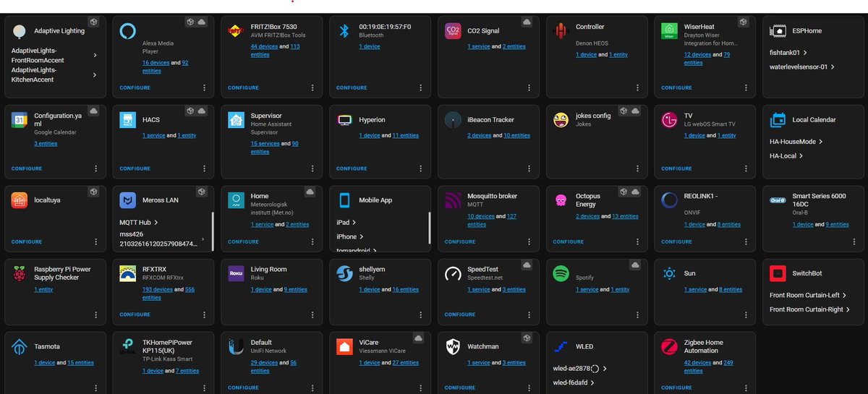Image resolution: width=868 pixels, height=394 pixels.
Task: Click CONFIGURE on the RFXTRX card
Action: pos(135,314)
